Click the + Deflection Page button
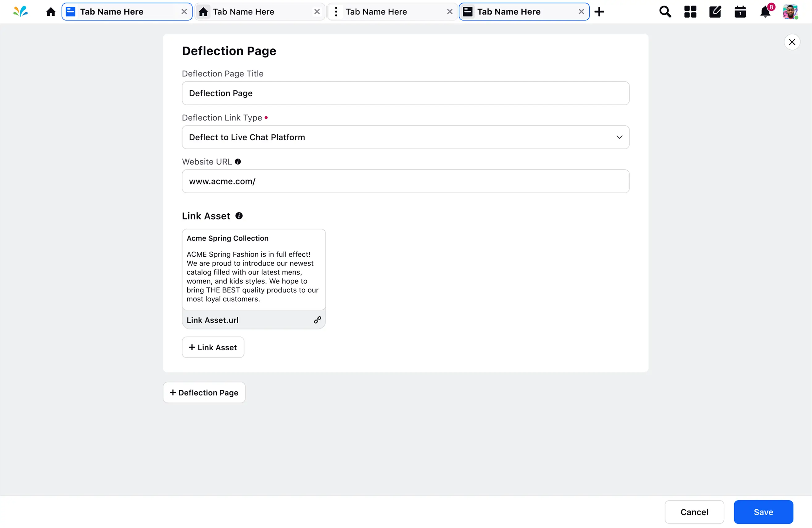Image resolution: width=812 pixels, height=528 pixels. click(204, 392)
